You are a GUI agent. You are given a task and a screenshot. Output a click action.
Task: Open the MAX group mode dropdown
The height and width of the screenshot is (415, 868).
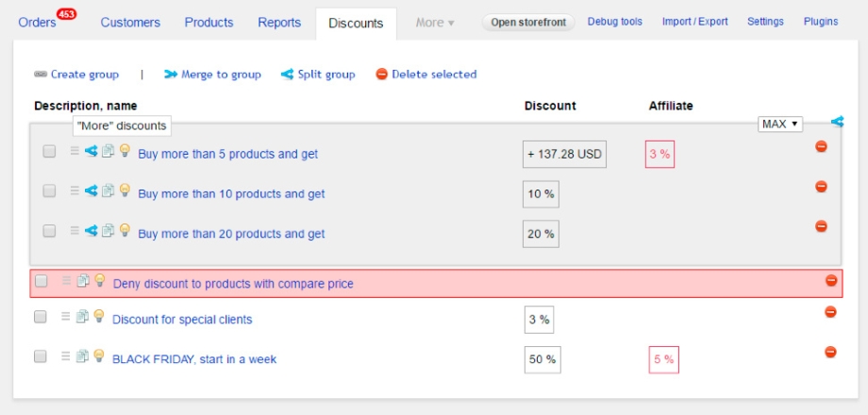point(780,124)
